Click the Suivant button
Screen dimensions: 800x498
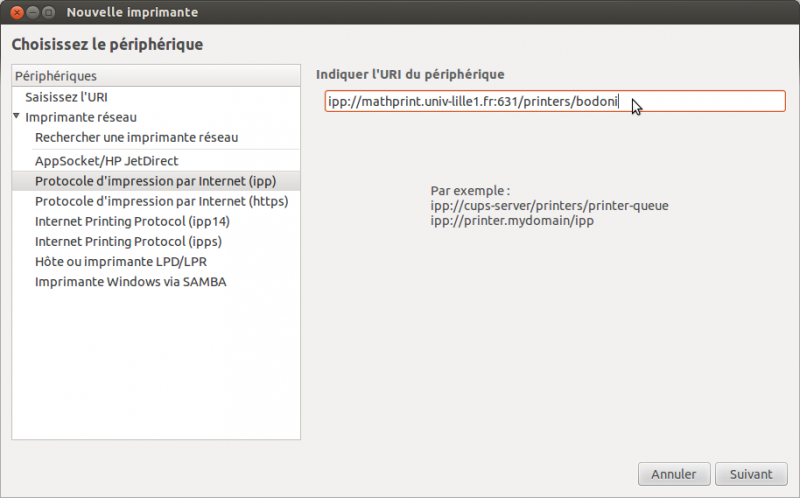[x=751, y=474]
